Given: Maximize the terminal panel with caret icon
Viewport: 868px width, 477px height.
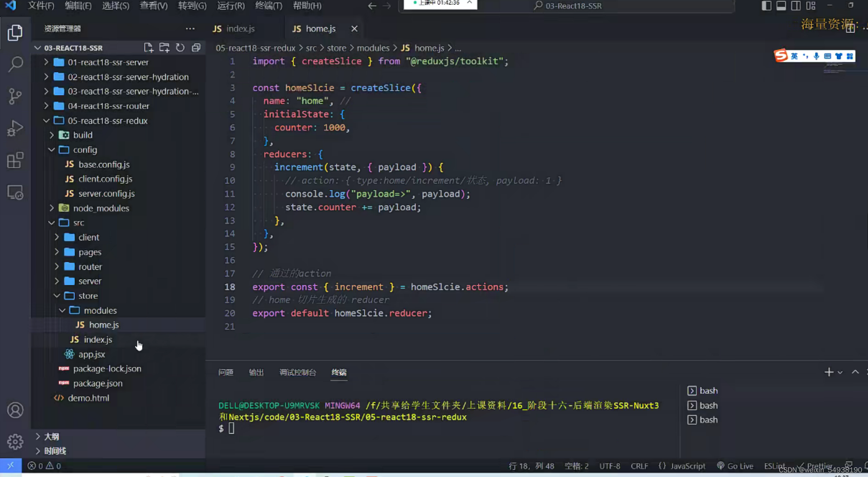Looking at the screenshot, I should 855,372.
